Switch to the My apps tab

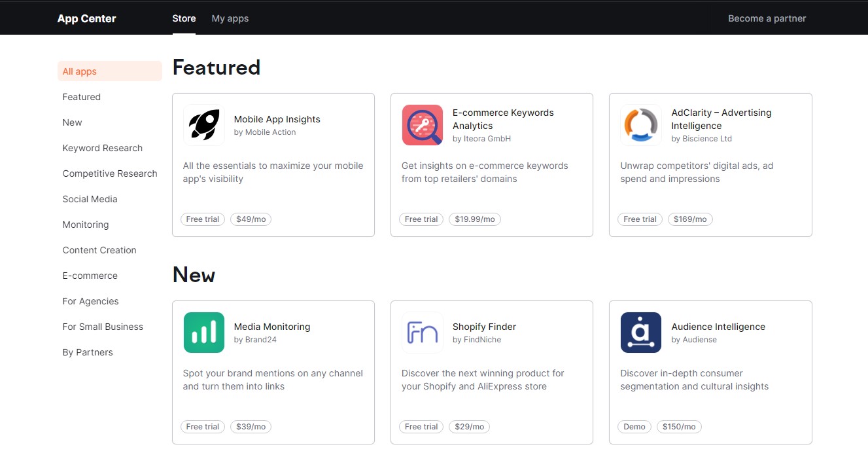coord(230,18)
